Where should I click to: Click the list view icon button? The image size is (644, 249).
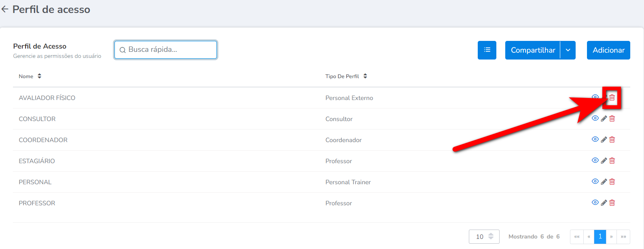pos(487,50)
